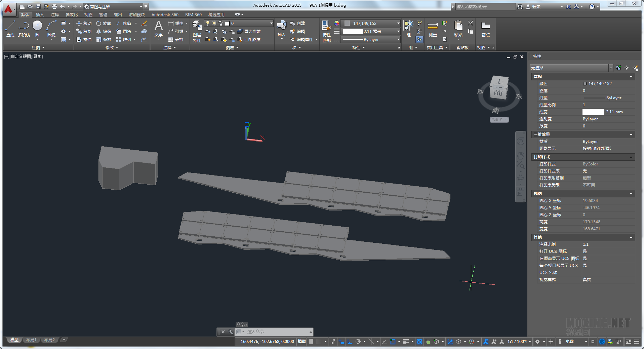Open 图层特性 layer properties manager
This screenshot has width=644, height=349.
point(197,31)
